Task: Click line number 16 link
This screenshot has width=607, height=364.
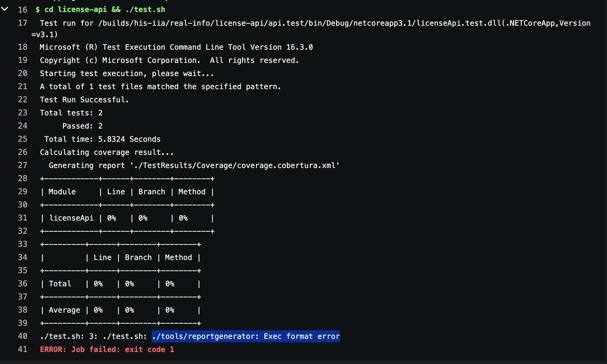Action: click(x=23, y=10)
